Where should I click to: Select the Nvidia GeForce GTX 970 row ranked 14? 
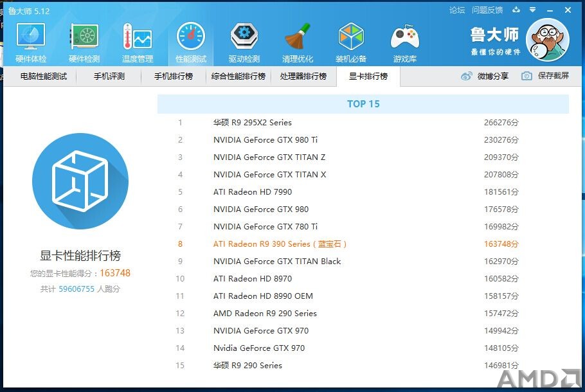(363, 348)
